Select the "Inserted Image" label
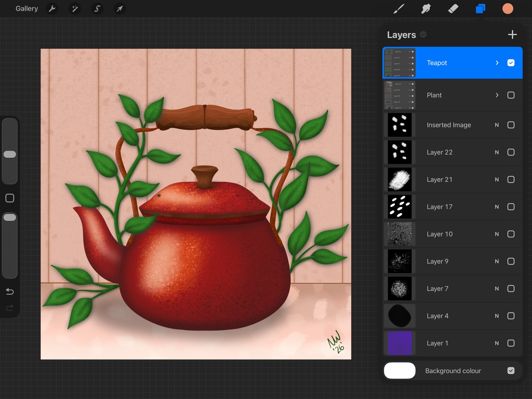532x399 pixels. coord(449,125)
